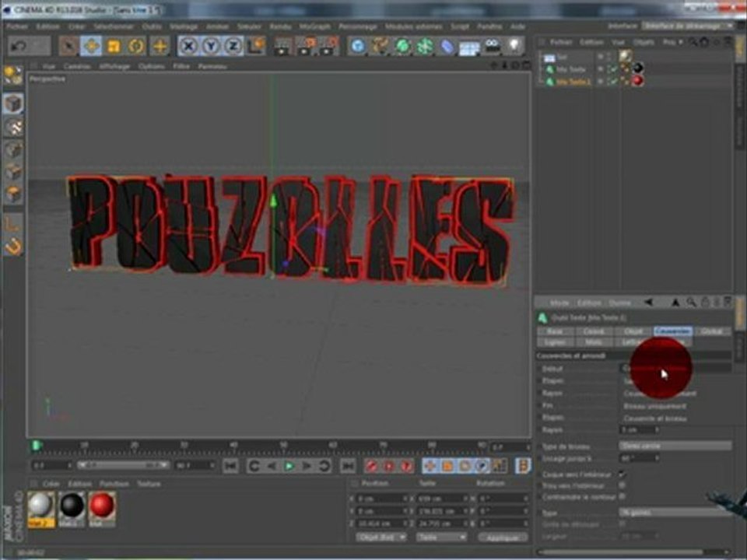Select the texture mode checkered icon

[13, 127]
